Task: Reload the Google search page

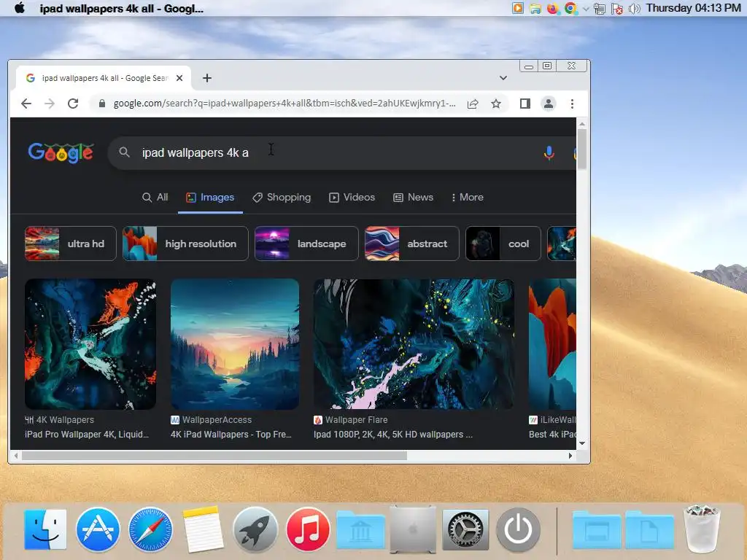Action: [73, 104]
